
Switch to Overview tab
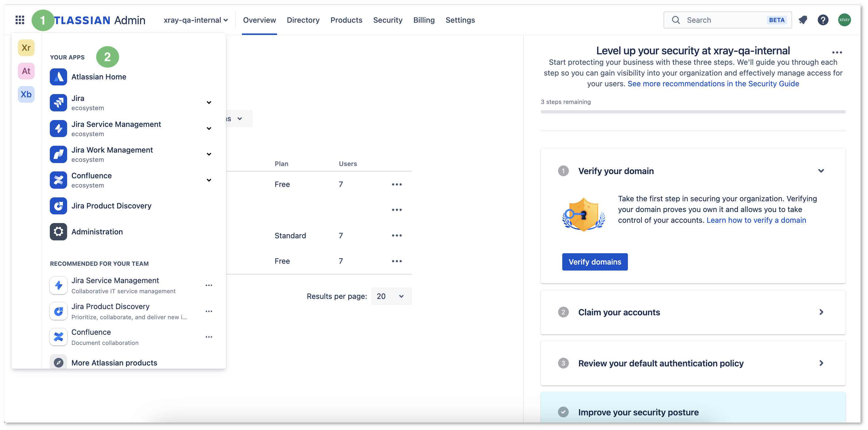[x=259, y=20]
